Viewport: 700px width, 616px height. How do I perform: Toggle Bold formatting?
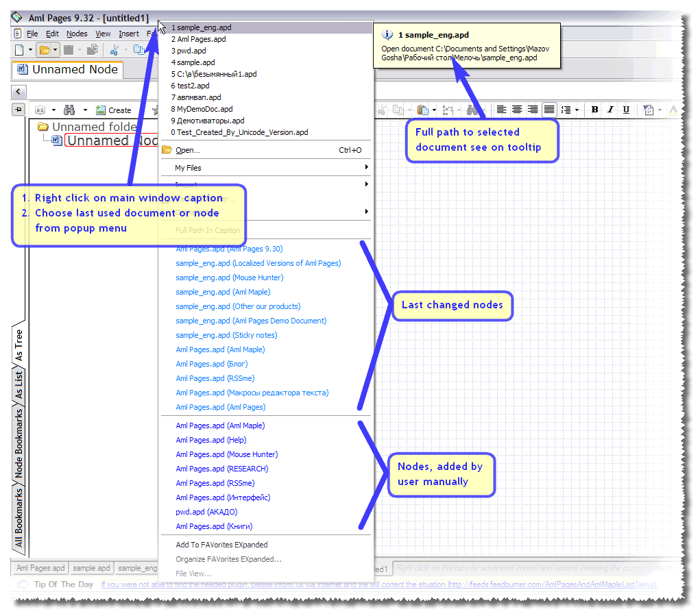[594, 109]
